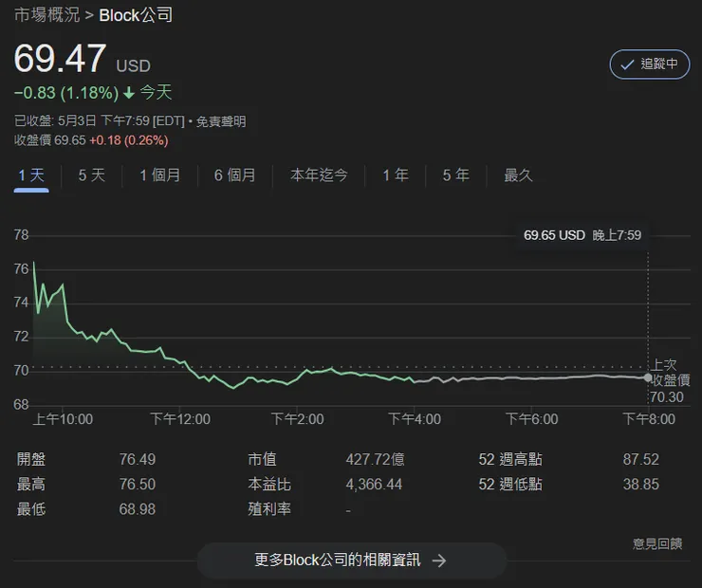Switch to the 5 天 tab
This screenshot has width=702, height=588.
(91, 175)
